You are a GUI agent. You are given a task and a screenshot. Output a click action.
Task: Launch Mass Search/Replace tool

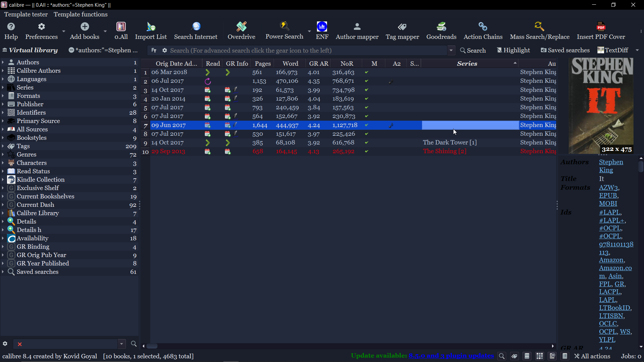tap(539, 31)
